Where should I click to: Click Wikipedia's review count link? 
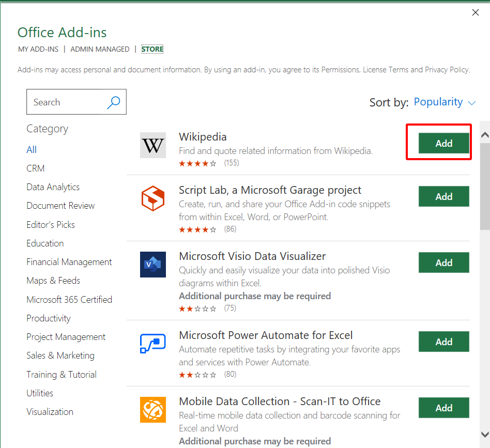pos(231,162)
